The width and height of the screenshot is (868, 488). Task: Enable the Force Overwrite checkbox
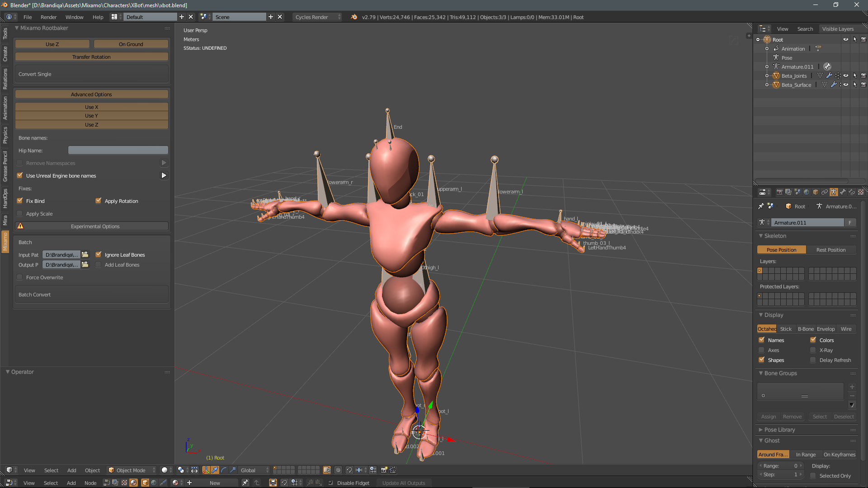19,277
